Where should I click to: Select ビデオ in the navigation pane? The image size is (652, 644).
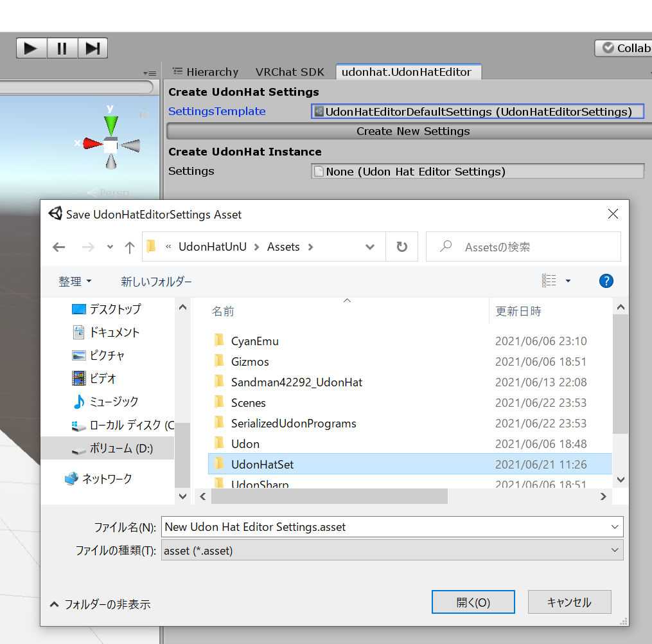[94, 378]
